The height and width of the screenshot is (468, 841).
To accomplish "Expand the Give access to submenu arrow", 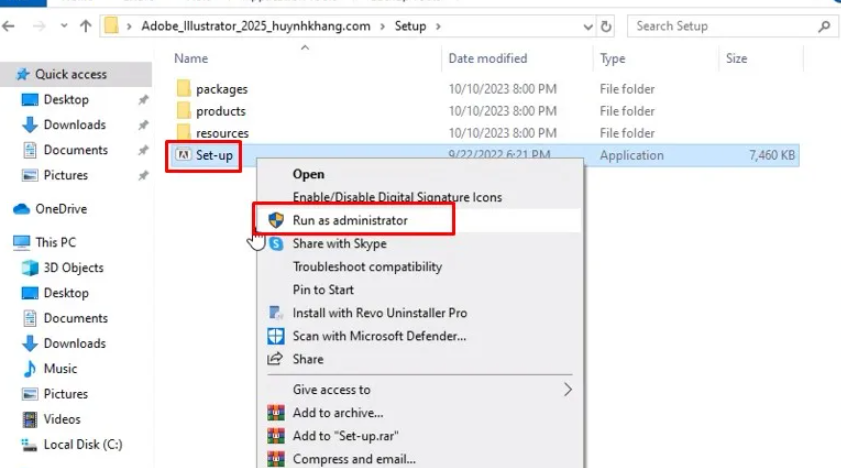I will 568,389.
